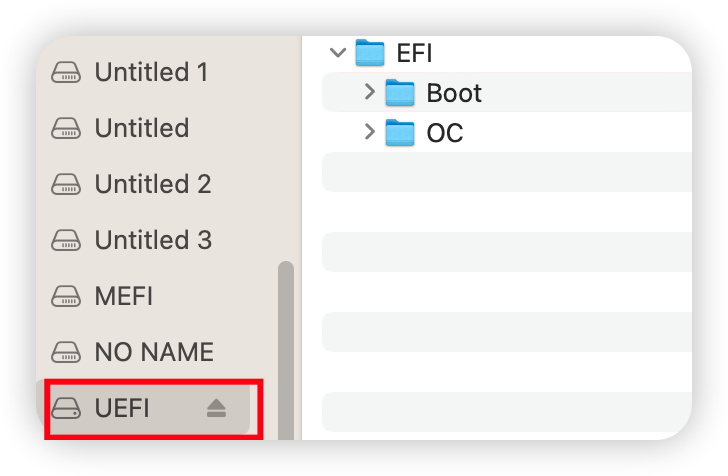Expand the OC folder
The height and width of the screenshot is (476, 728).
coord(369,132)
